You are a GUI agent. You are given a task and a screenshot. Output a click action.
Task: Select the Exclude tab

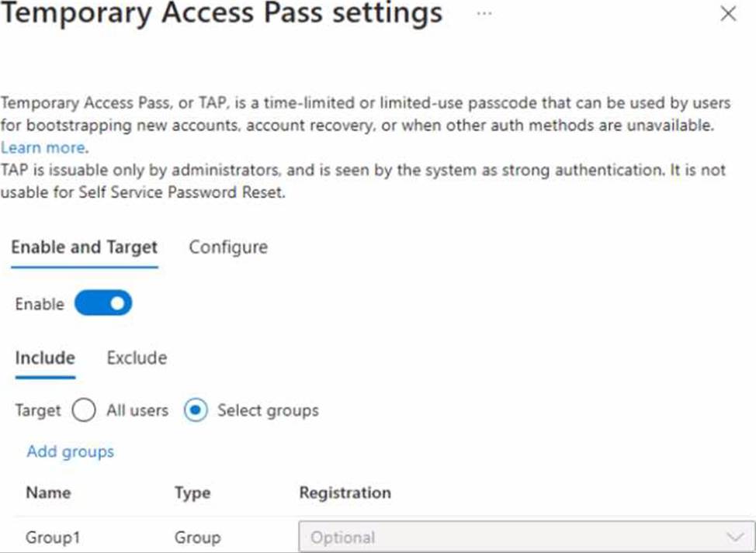137,358
